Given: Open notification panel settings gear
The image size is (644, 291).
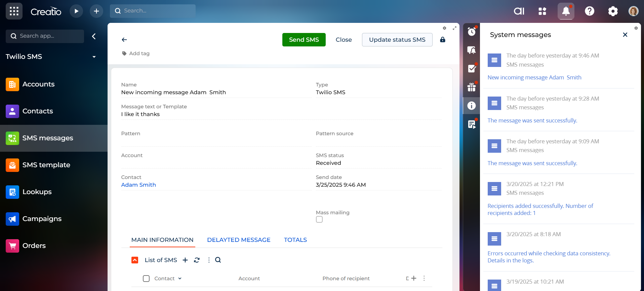Looking at the screenshot, I should [x=636, y=28].
